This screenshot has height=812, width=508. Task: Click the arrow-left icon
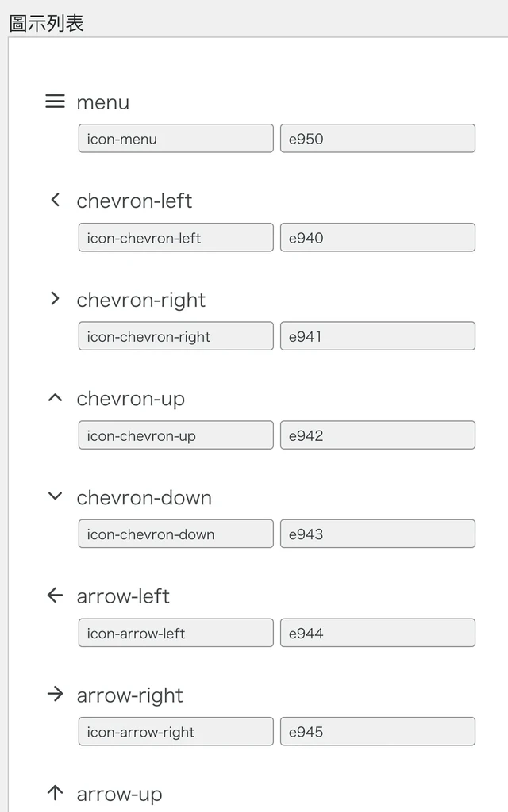[55, 595]
